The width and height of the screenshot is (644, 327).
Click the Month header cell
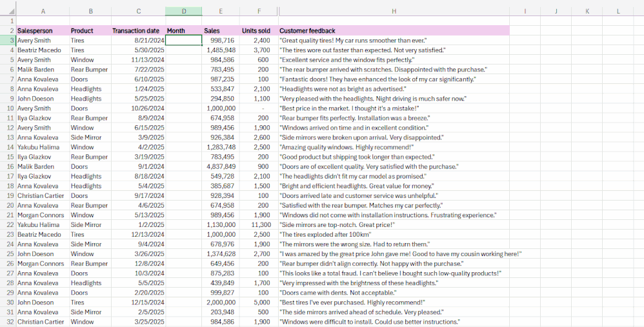click(184, 31)
